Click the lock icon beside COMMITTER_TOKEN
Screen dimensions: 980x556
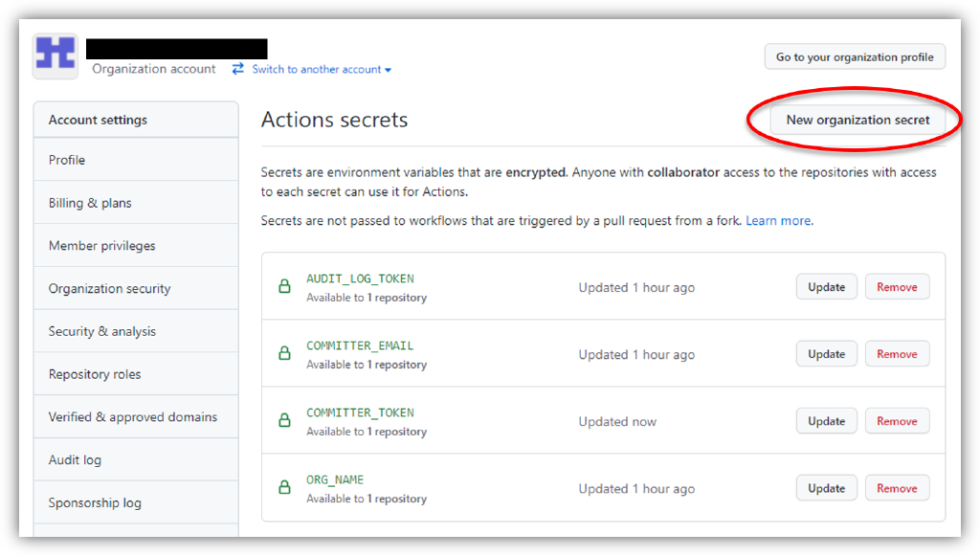pos(284,420)
